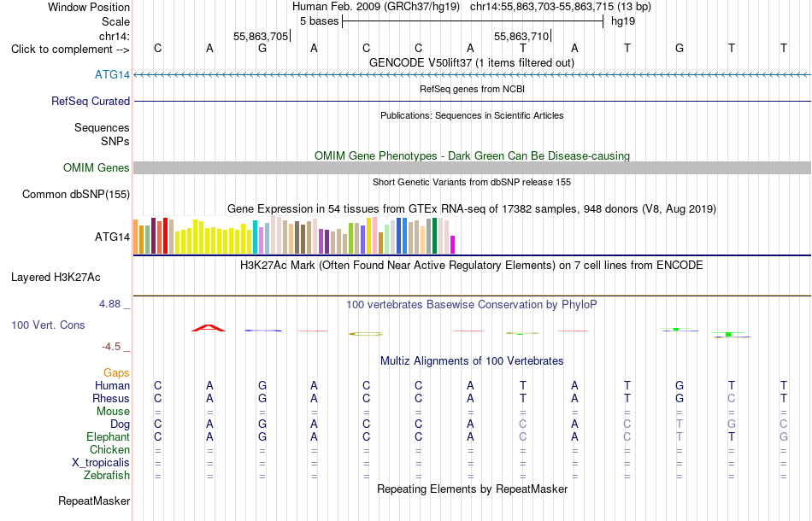Click the 5 bases scale bar

point(473,21)
